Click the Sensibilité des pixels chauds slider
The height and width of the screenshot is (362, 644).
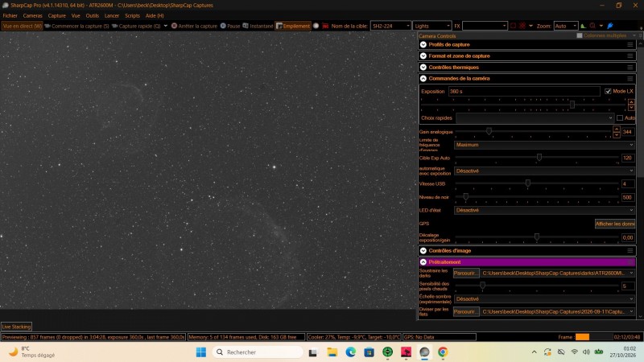click(482, 286)
